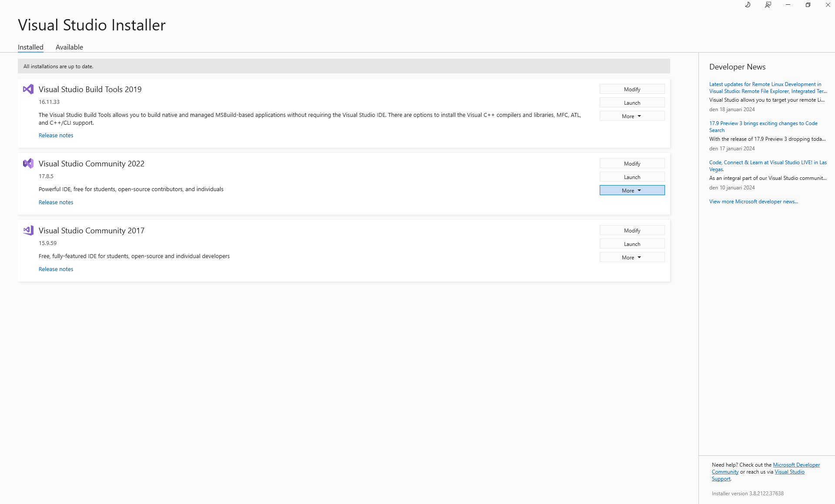The width and height of the screenshot is (835, 504).
Task: Click version number 17.8.5
Action: pyautogui.click(x=46, y=176)
